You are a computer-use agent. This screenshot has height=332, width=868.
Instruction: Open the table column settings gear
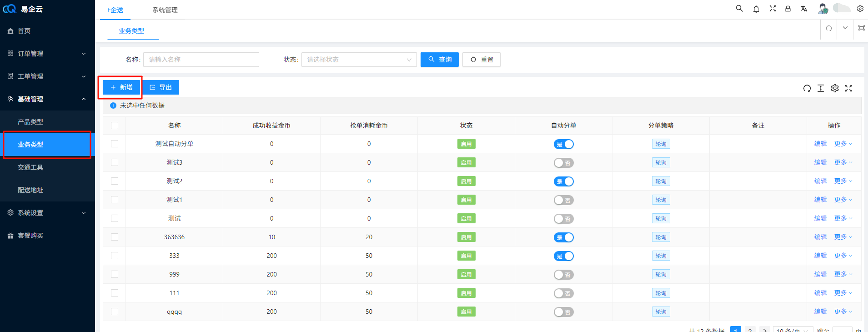(x=835, y=88)
